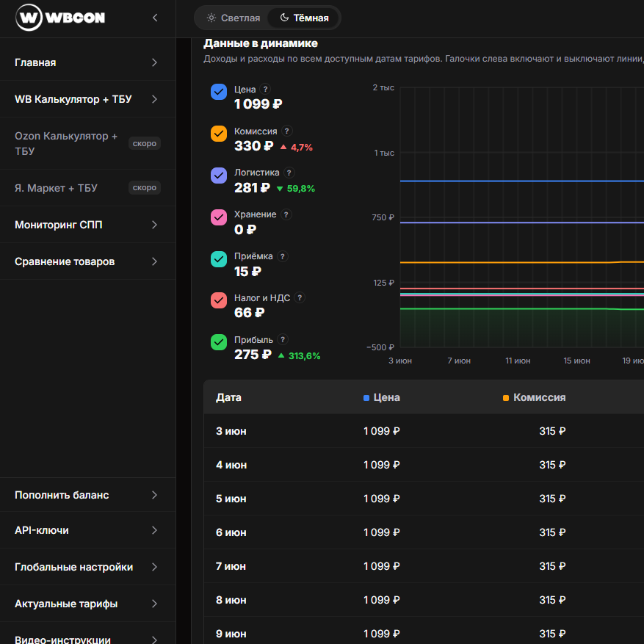Open Сравнение товаров menu item

[87, 261]
